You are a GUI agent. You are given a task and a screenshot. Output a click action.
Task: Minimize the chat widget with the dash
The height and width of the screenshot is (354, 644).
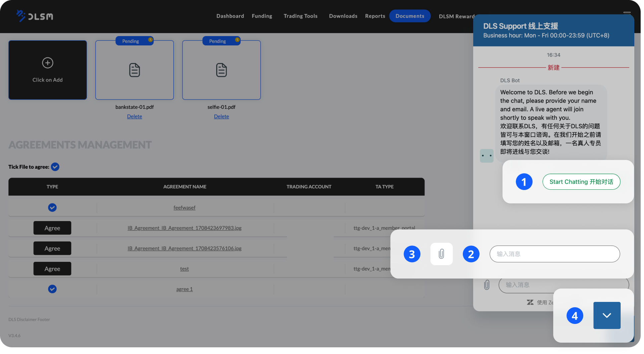point(627,12)
